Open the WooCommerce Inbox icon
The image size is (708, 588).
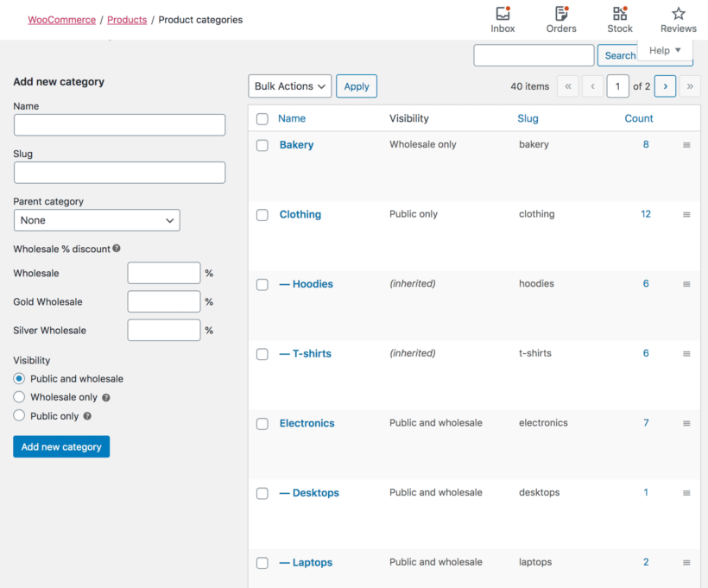click(503, 16)
